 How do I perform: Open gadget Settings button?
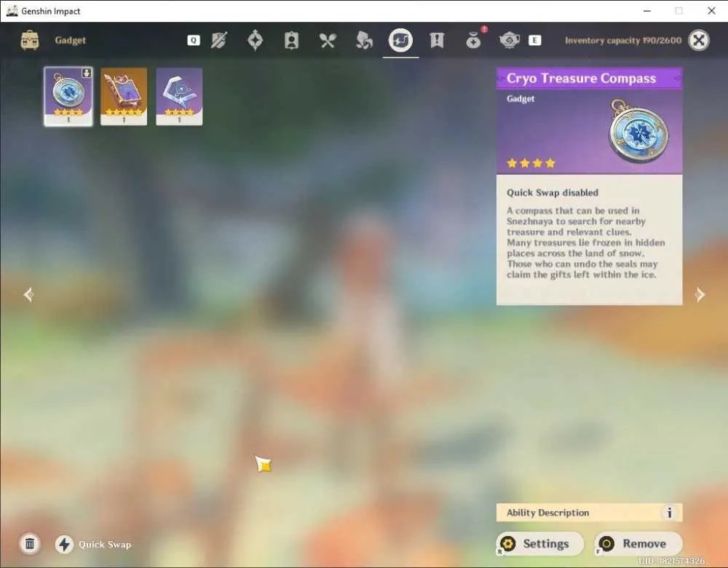540,544
